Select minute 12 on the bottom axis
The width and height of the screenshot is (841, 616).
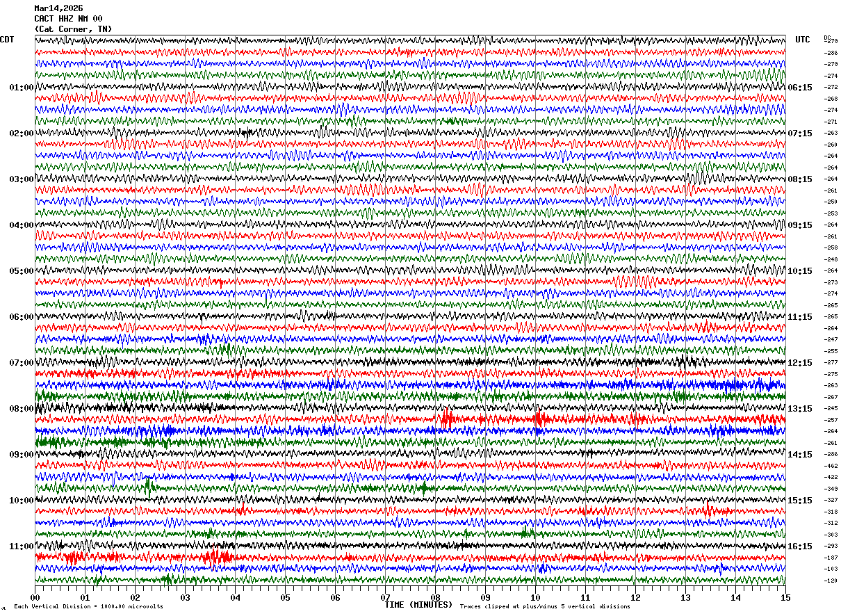click(x=635, y=597)
